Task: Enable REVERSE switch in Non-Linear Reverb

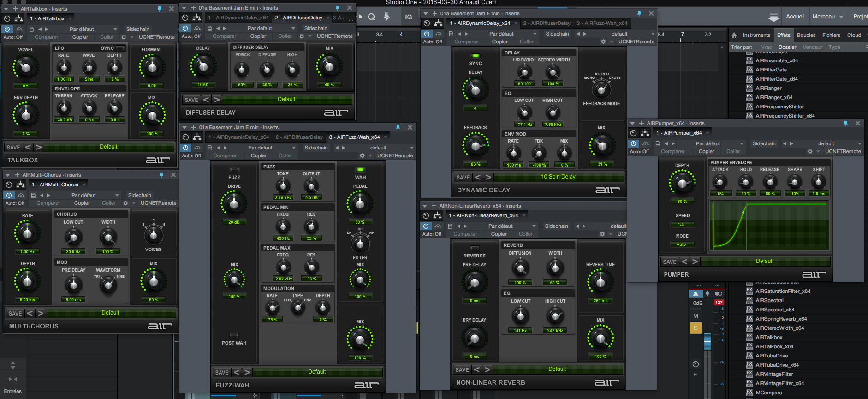Action: (475, 248)
